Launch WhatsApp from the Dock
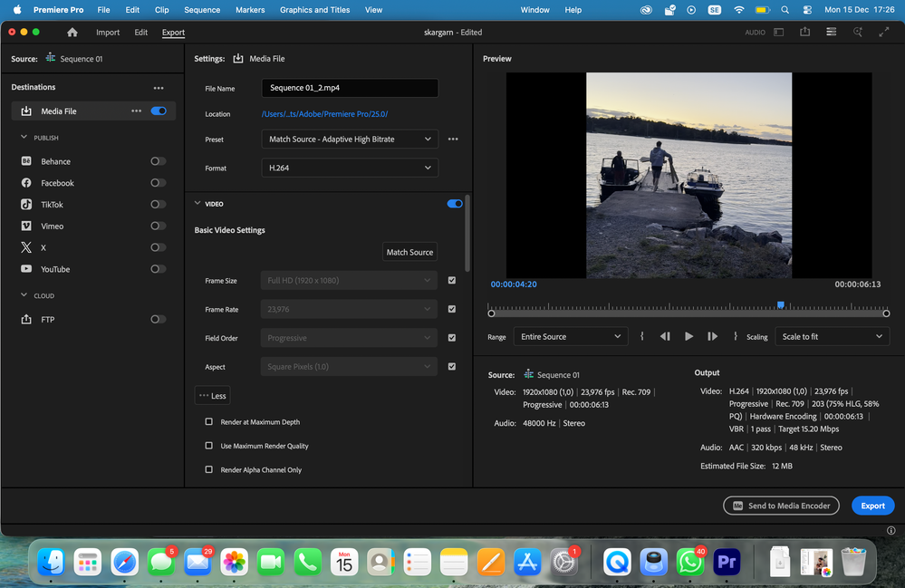 [690, 563]
